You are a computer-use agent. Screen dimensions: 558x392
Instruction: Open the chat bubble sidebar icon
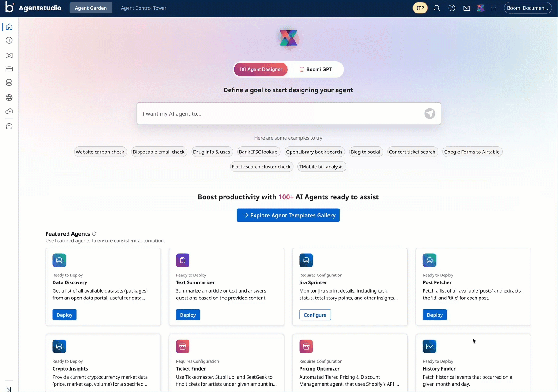tap(9, 126)
